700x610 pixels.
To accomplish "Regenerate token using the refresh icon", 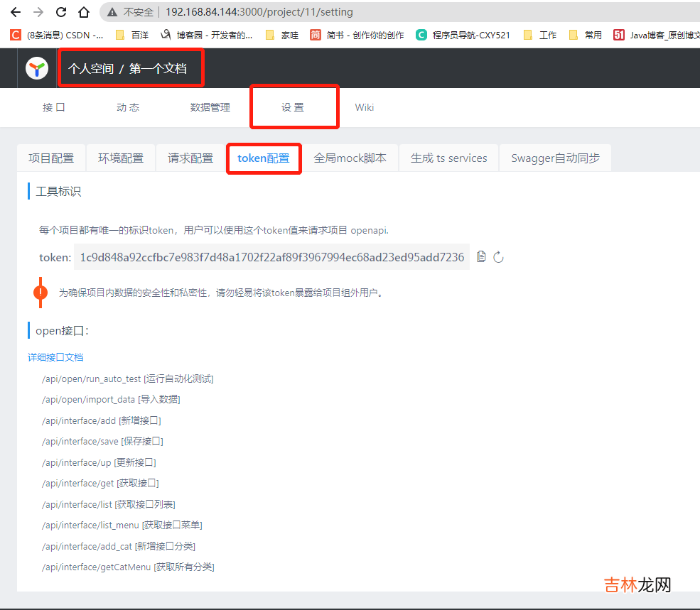I will [498, 257].
